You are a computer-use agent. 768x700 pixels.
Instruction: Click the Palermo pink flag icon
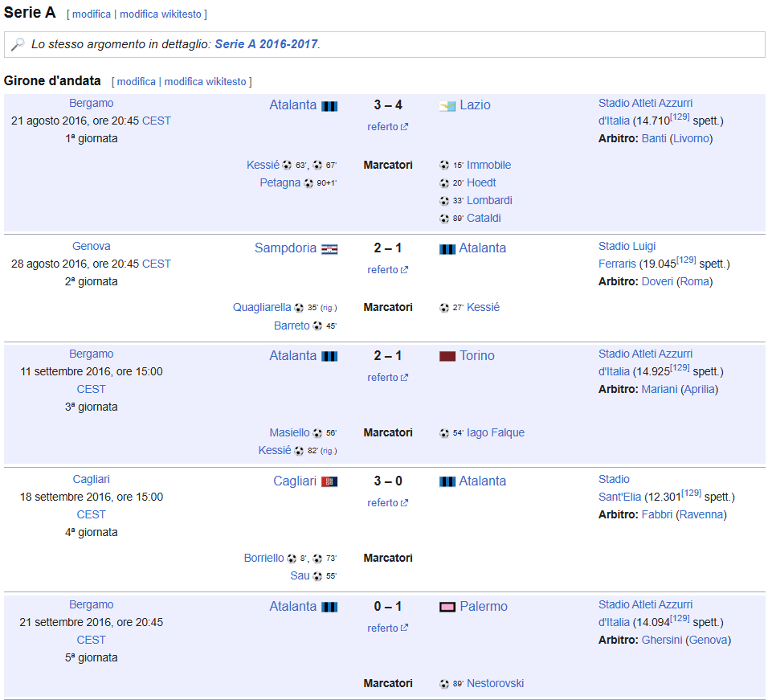pyautogui.click(x=447, y=607)
